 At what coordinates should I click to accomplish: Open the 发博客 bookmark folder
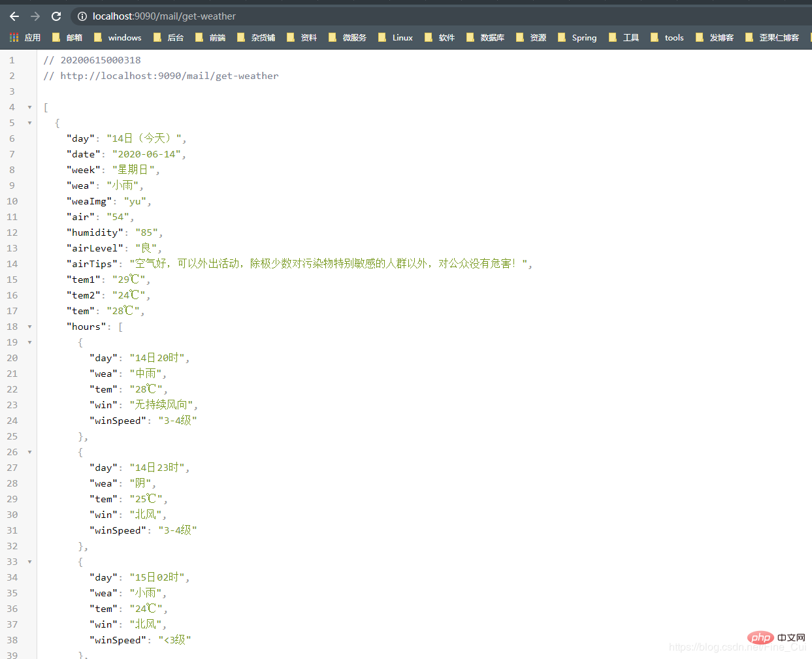[x=715, y=38]
